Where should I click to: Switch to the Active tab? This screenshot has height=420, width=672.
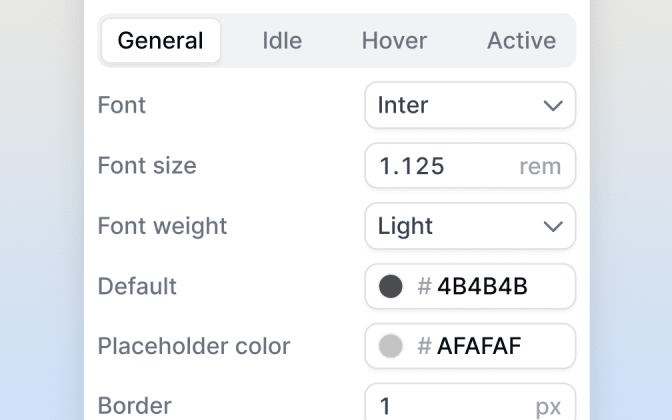[x=521, y=41]
